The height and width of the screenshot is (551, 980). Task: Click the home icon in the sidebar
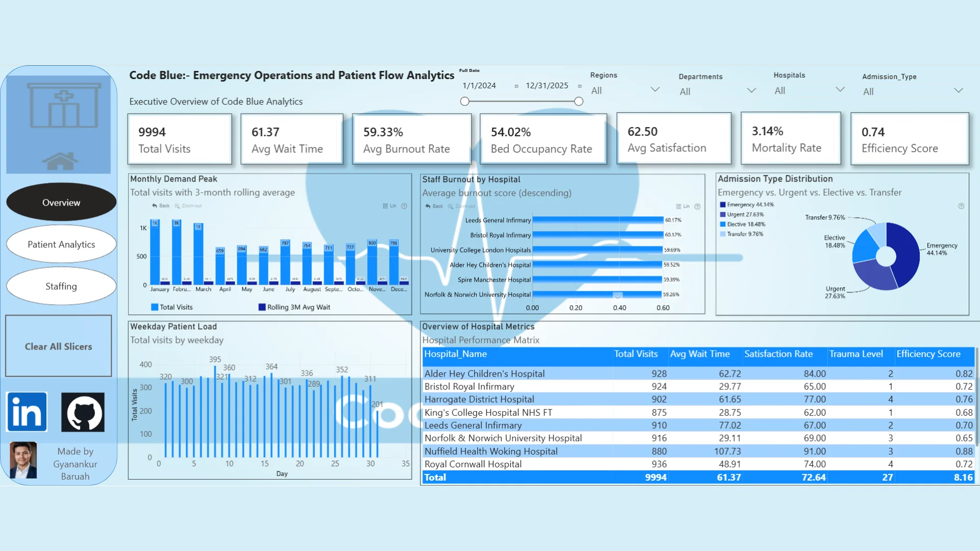click(x=60, y=161)
